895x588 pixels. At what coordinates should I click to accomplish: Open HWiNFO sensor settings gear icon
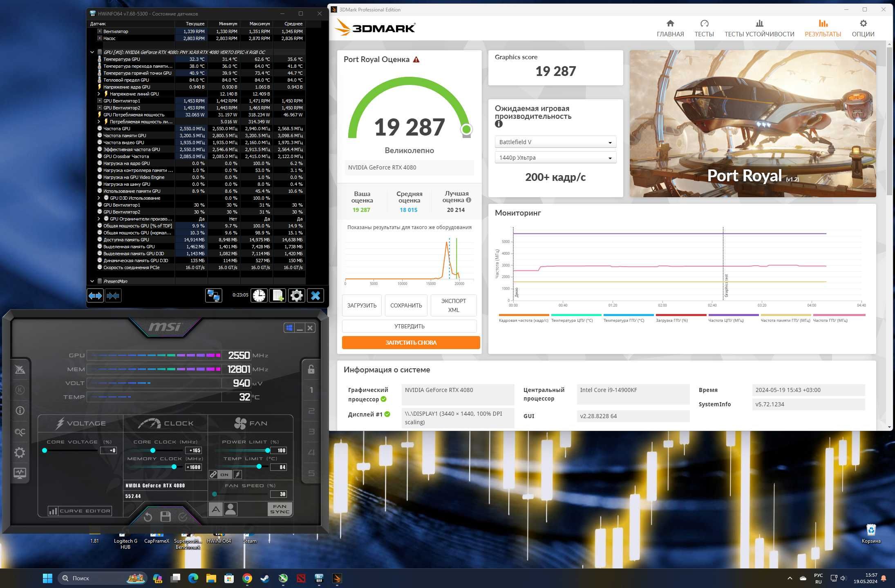coord(297,295)
